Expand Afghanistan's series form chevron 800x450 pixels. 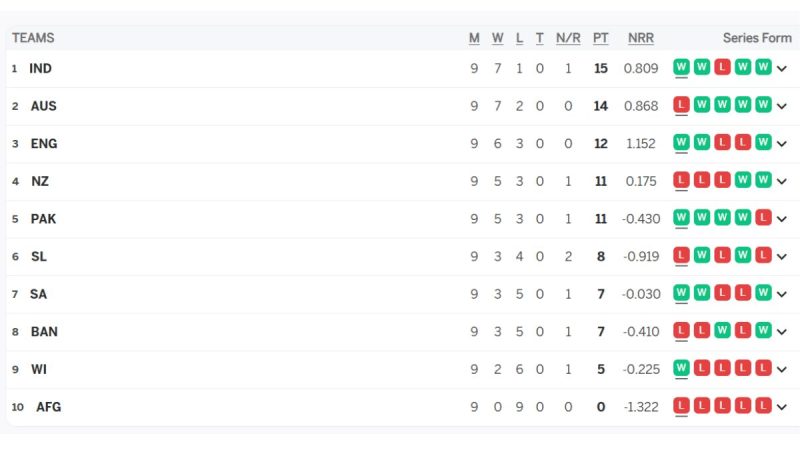(x=782, y=407)
